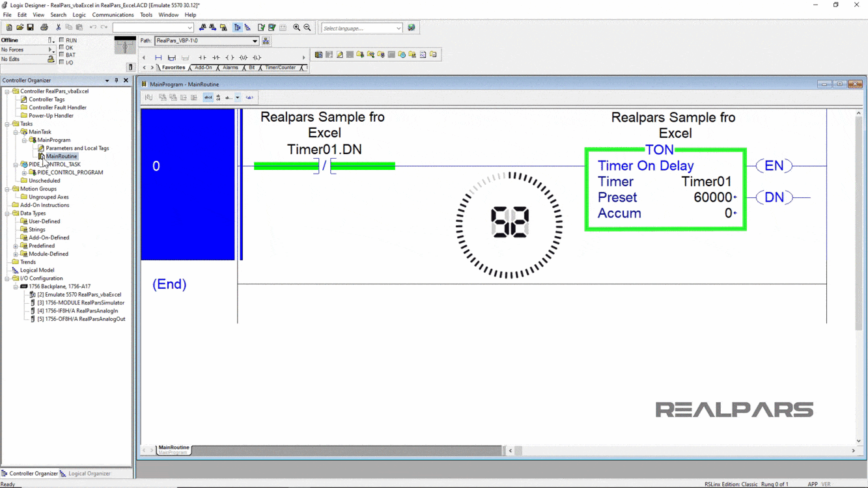This screenshot has width=868, height=488.
Task: Open Who Active with the RSWho toolbar icon
Action: coord(266,40)
